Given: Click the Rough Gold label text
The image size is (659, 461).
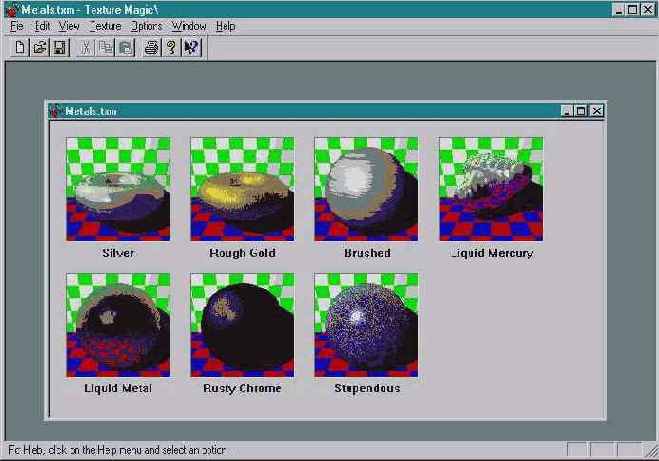Looking at the screenshot, I should click(x=243, y=253).
